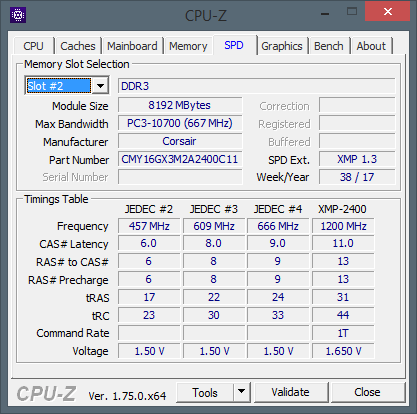Click the empty Serial Number field

click(180, 177)
